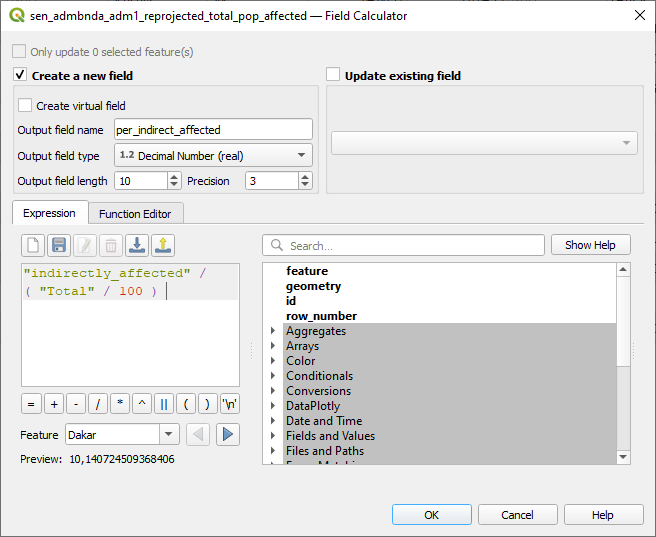Image resolution: width=656 pixels, height=537 pixels.
Task: Uncheck Create a new field
Action: coord(20,75)
